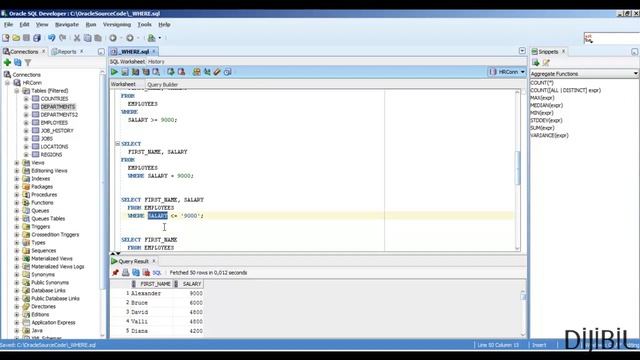Click the Run Script icon
Screen dimensions: 640x360
tap(125, 72)
